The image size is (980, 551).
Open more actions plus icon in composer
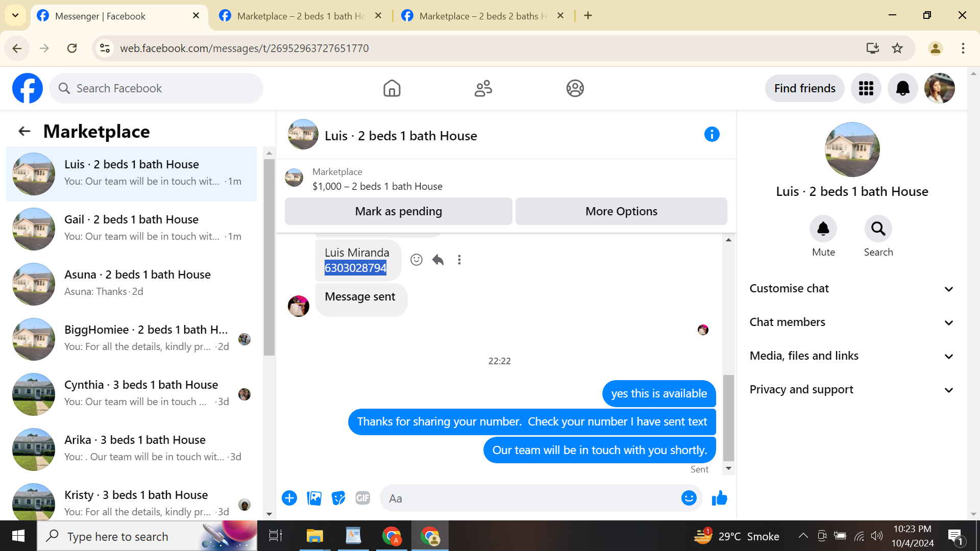tap(289, 498)
